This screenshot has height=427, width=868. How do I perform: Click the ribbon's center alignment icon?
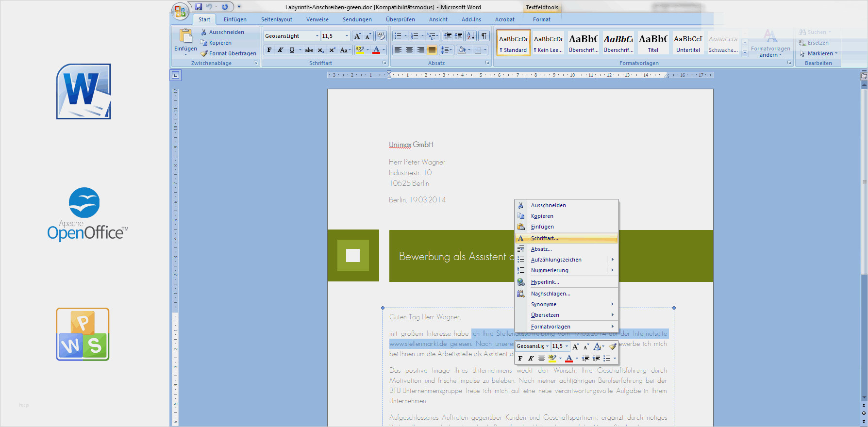[409, 50]
